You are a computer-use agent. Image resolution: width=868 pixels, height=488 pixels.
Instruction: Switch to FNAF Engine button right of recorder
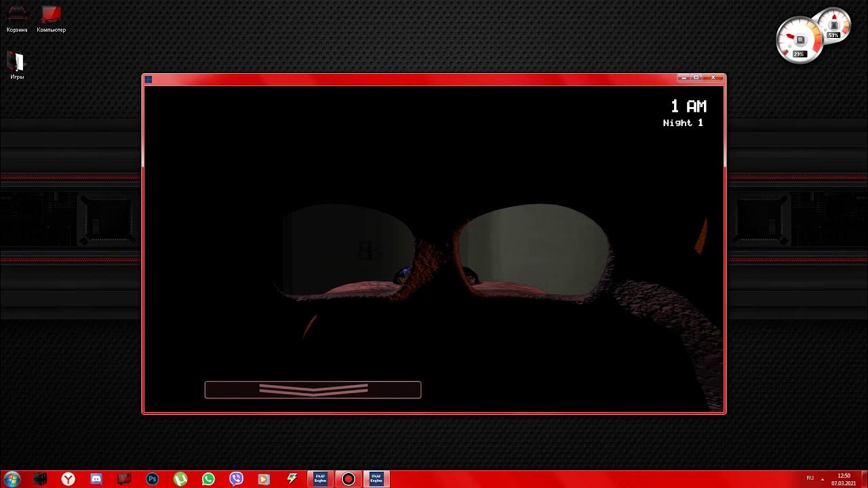tap(376, 479)
